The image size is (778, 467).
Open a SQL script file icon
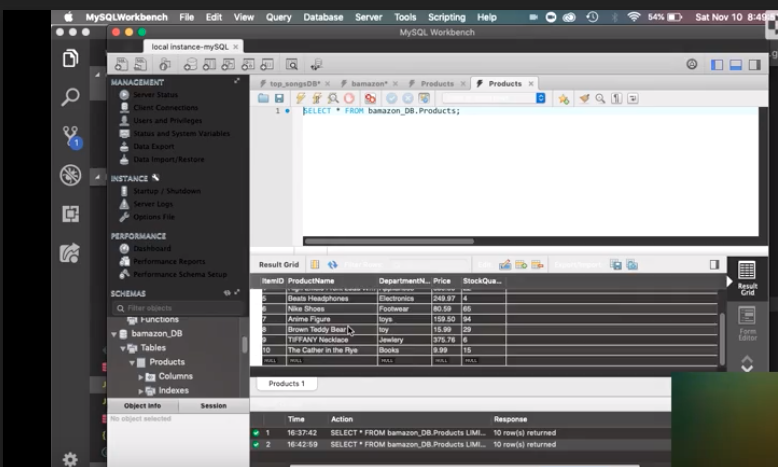click(x=264, y=99)
